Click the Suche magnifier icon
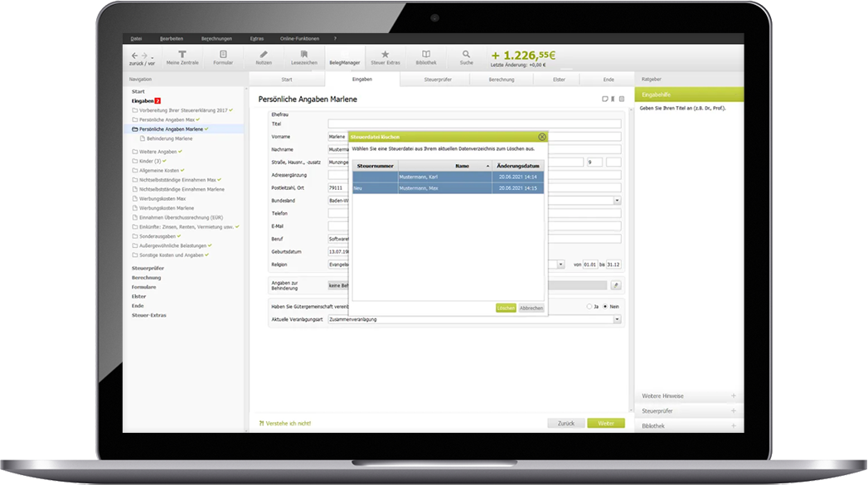 point(466,56)
